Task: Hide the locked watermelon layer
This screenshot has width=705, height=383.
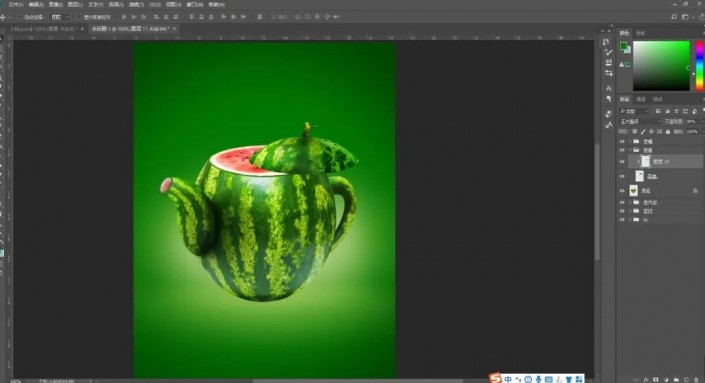Action: coord(622,191)
